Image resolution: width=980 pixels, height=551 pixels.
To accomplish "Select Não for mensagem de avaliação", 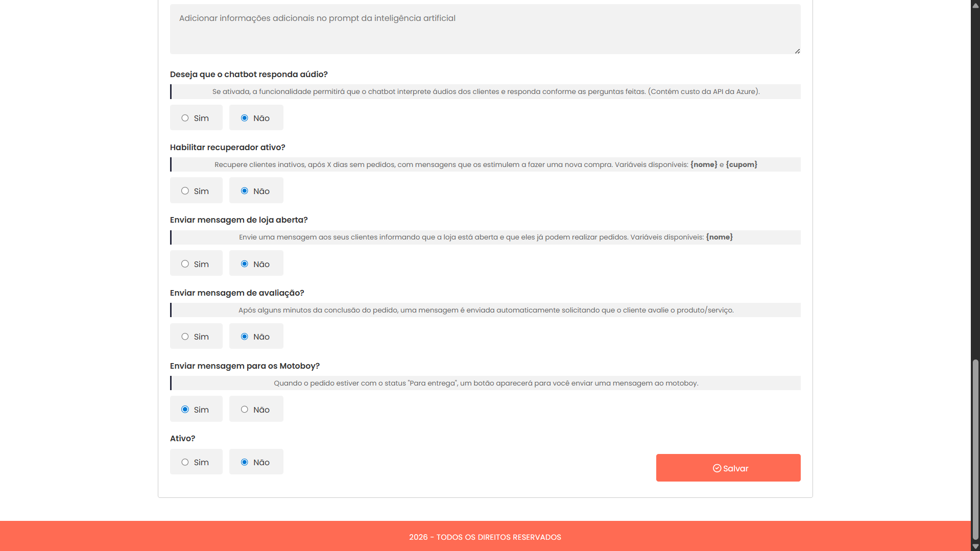I will click(245, 336).
